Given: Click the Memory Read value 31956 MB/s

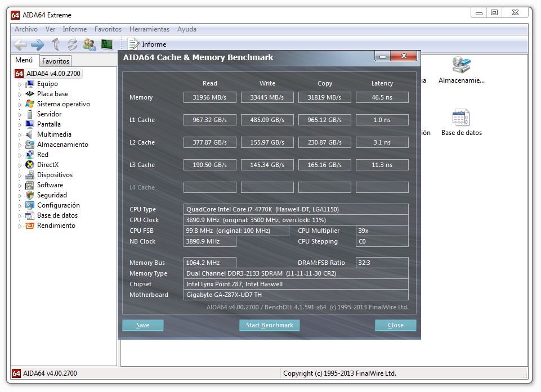Looking at the screenshot, I should [x=210, y=97].
